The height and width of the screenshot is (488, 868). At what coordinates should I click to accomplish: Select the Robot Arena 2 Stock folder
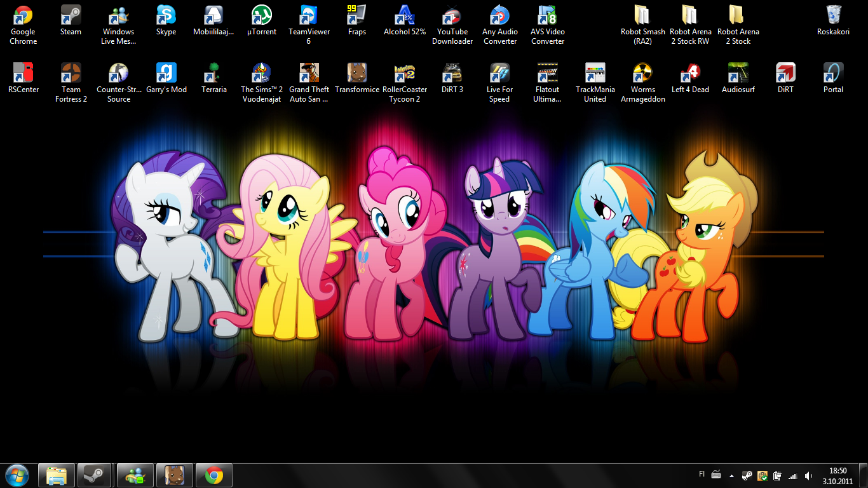click(738, 25)
